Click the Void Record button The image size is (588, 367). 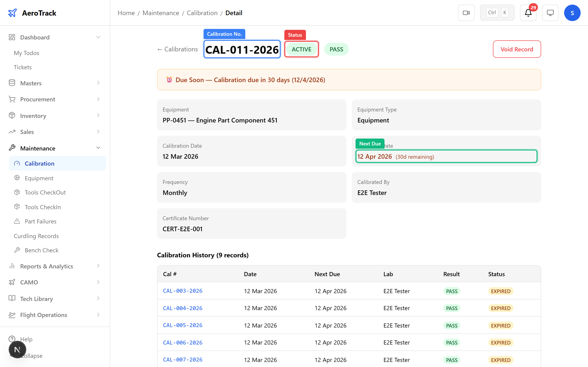click(x=517, y=49)
